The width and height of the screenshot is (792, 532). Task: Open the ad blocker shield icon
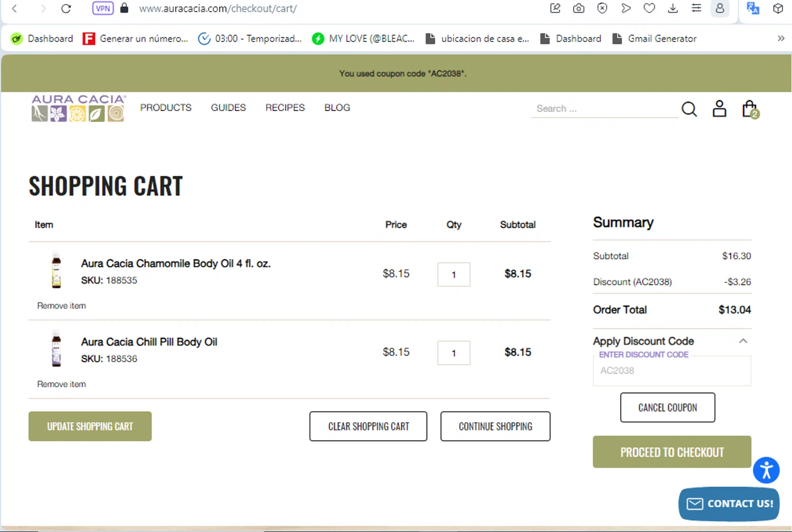[x=602, y=8]
